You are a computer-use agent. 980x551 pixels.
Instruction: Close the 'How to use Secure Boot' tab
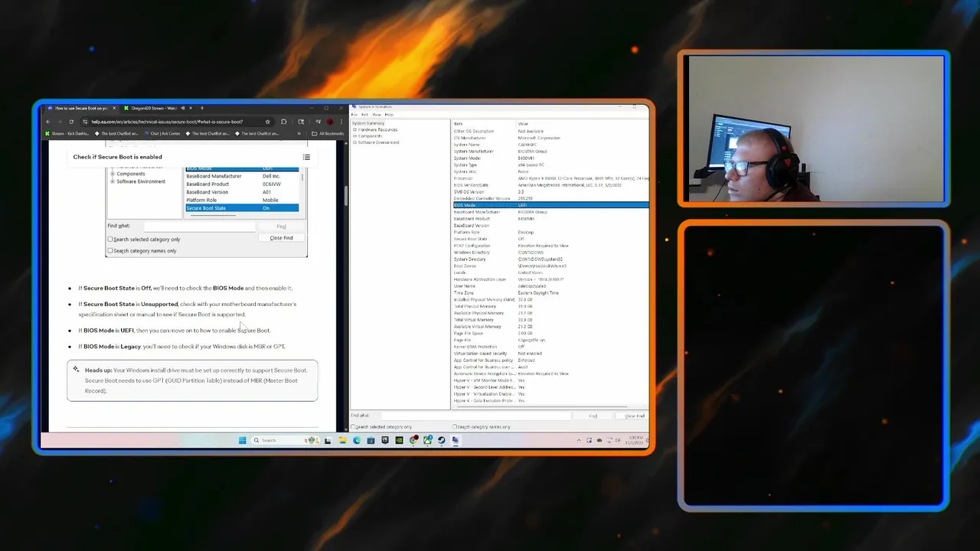(114, 108)
